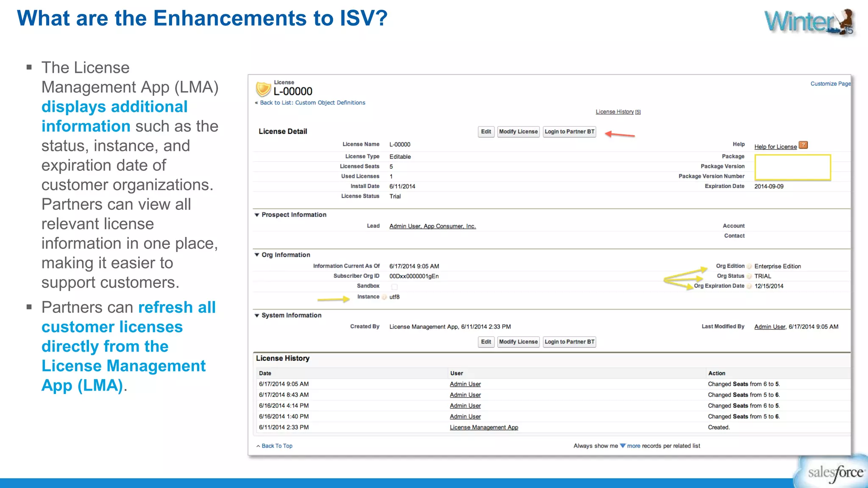Toggle the Sandbox checkbox
The height and width of the screenshot is (488, 868).
tap(394, 287)
